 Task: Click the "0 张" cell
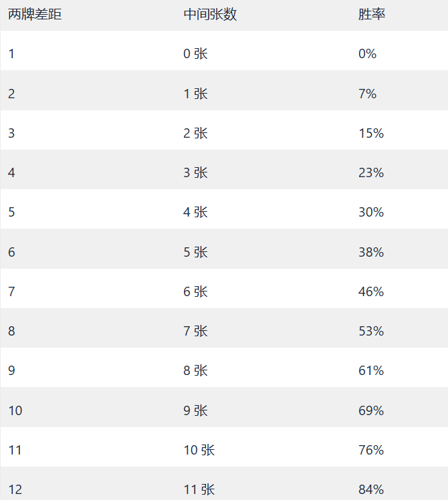[195, 54]
